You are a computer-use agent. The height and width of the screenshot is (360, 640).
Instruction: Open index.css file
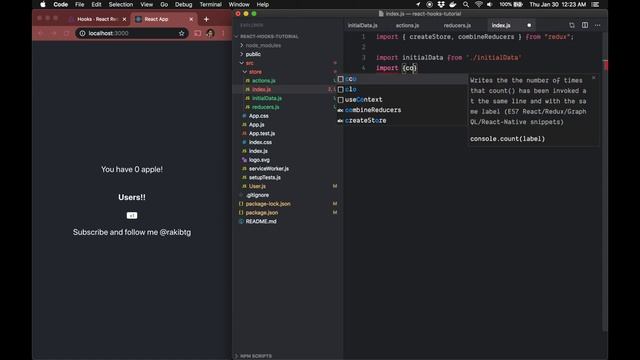pos(260,142)
